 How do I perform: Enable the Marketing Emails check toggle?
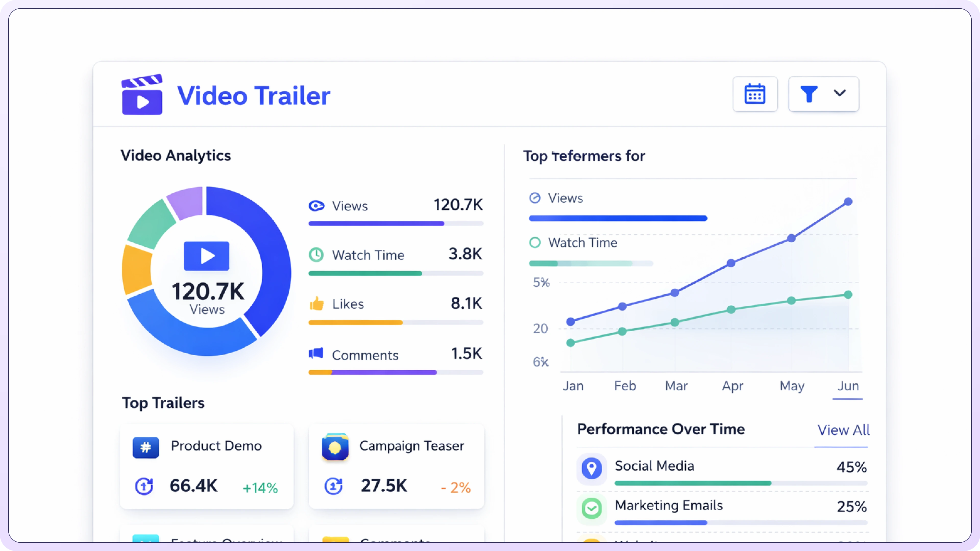(x=591, y=508)
